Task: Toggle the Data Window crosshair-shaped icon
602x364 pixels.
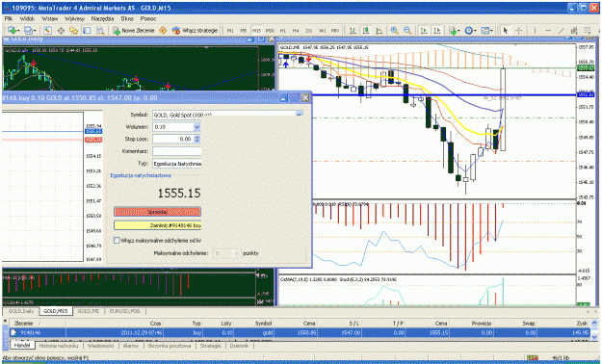Action: (61, 31)
